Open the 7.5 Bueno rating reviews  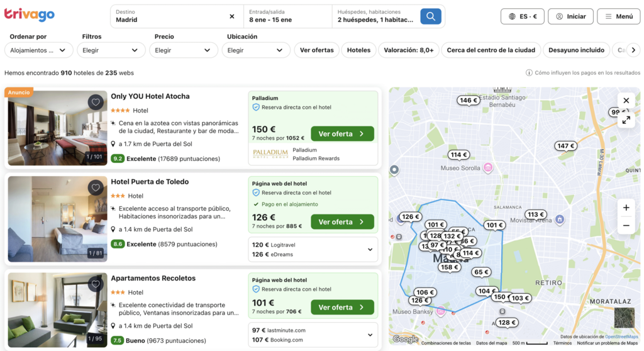[x=158, y=341]
